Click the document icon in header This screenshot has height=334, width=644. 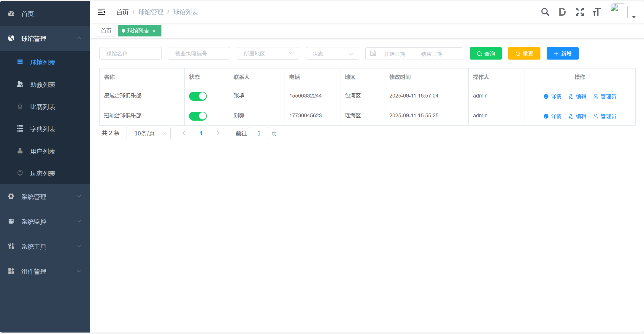click(562, 12)
